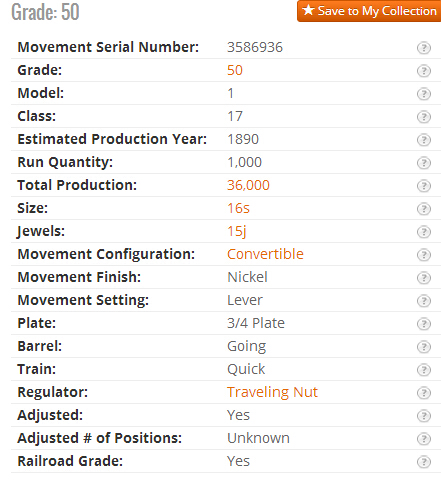Click question mark icon for Jewels

coord(424,232)
